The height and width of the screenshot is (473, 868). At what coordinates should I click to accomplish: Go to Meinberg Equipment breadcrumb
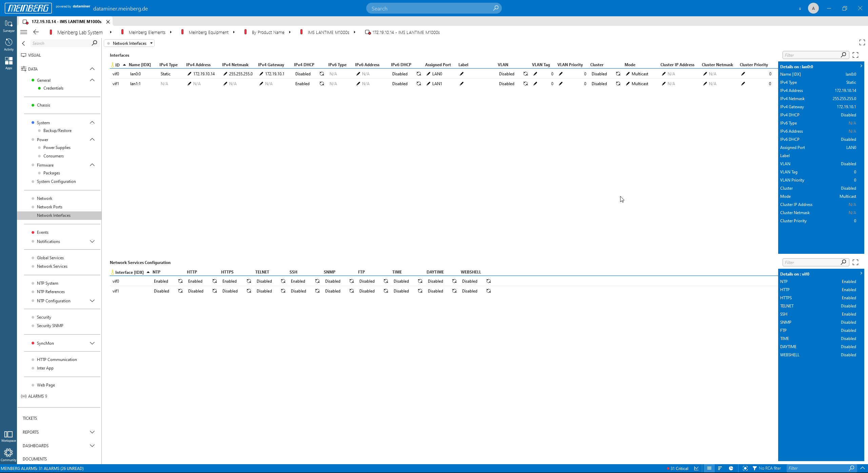[x=209, y=32]
